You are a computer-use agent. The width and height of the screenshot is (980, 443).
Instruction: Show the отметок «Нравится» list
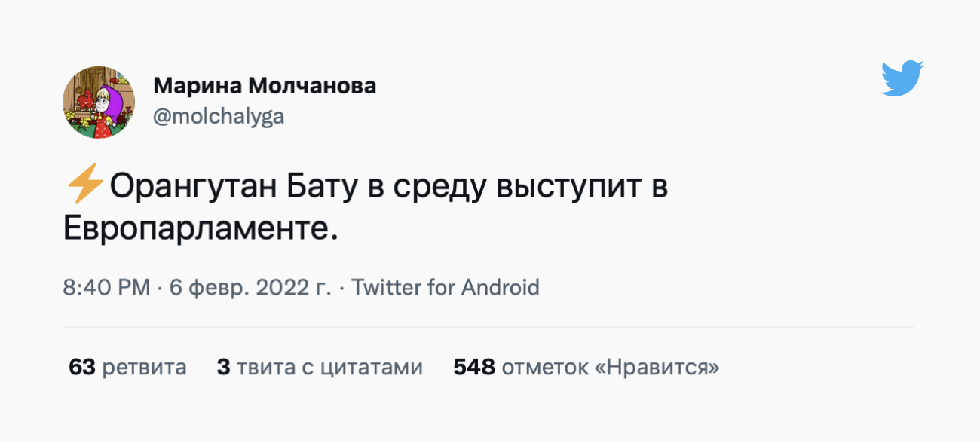pyautogui.click(x=610, y=368)
